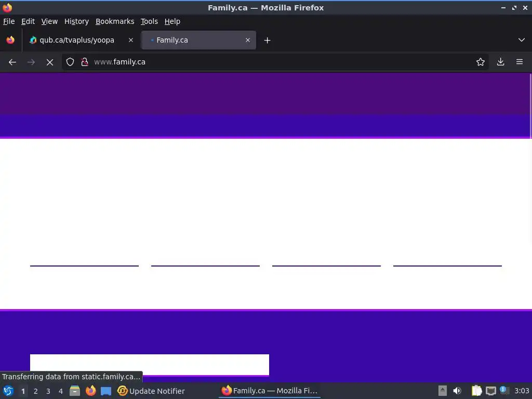
Task: Open the file manager taskbar icon
Action: (x=75, y=391)
